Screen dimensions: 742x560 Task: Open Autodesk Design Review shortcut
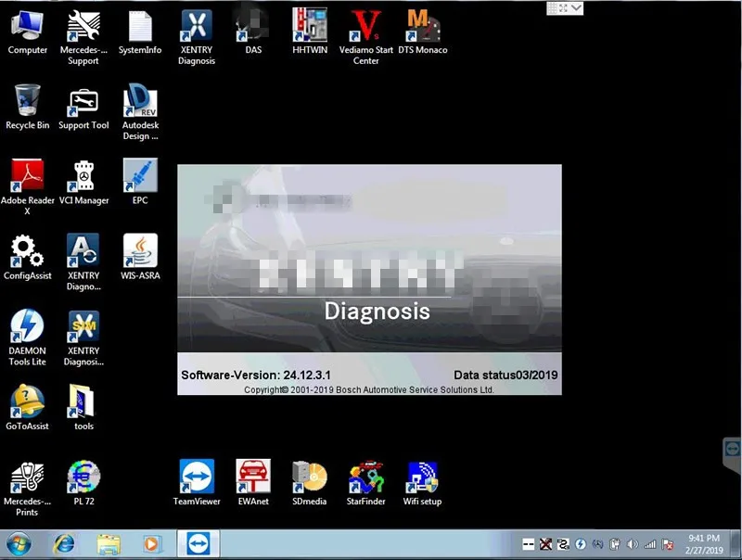(140, 112)
